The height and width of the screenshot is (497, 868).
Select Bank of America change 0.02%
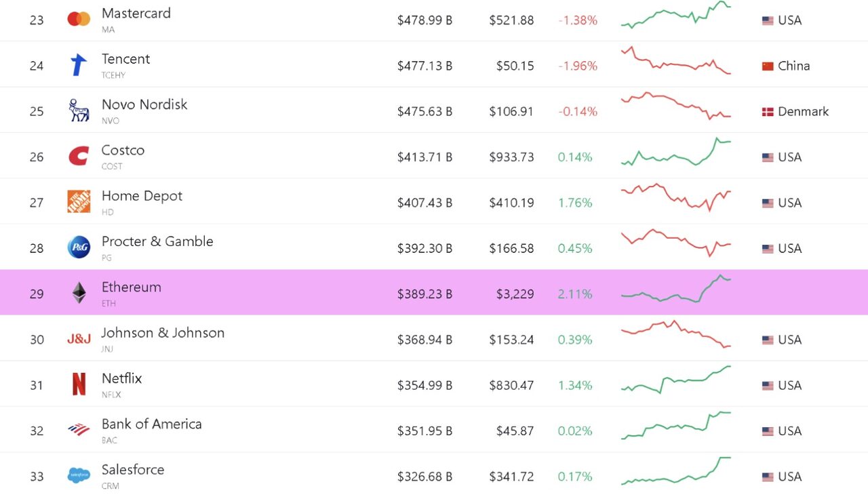coord(575,431)
